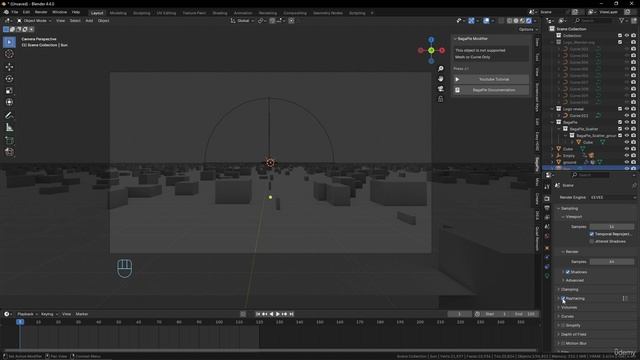Adjust the Render Samples slider

(612, 262)
